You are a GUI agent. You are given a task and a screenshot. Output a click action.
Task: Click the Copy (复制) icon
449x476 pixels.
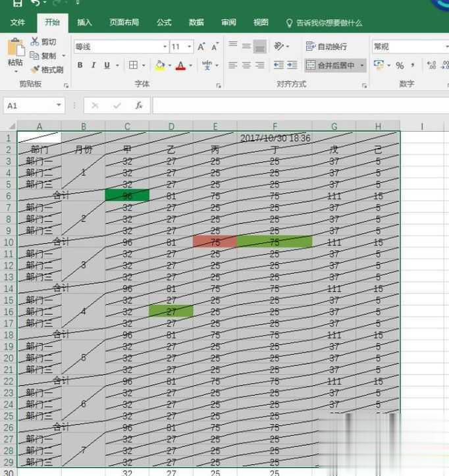click(34, 55)
